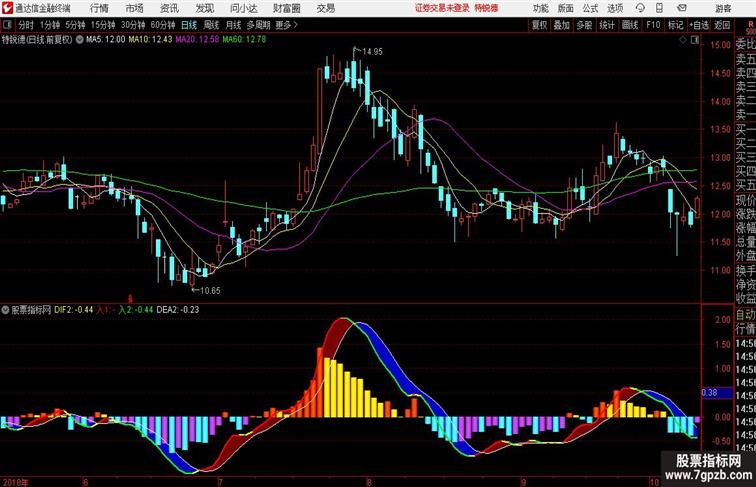Viewport: 756px width, 487px height.
Task: Click the 14.95 high price marker
Action: 372,52
